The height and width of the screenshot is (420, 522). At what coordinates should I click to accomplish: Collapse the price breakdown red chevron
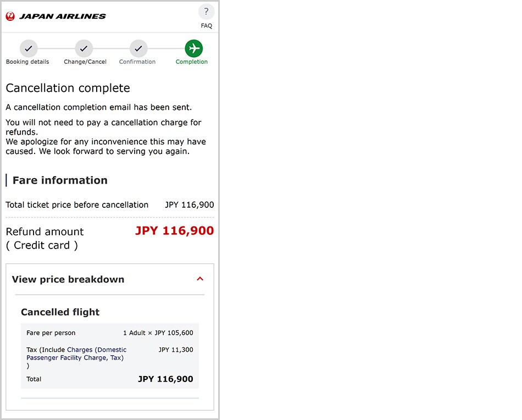coord(200,279)
